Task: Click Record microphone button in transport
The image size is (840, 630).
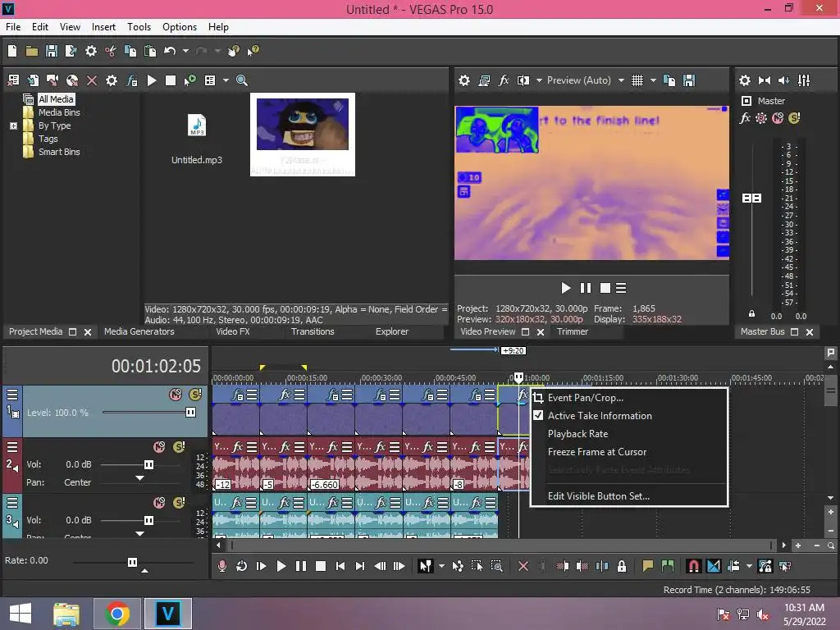Action: coord(221,566)
